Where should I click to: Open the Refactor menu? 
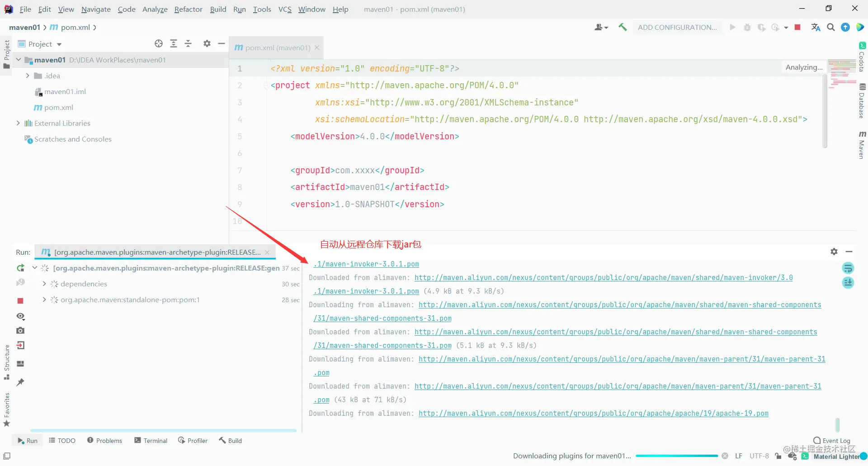point(188,9)
